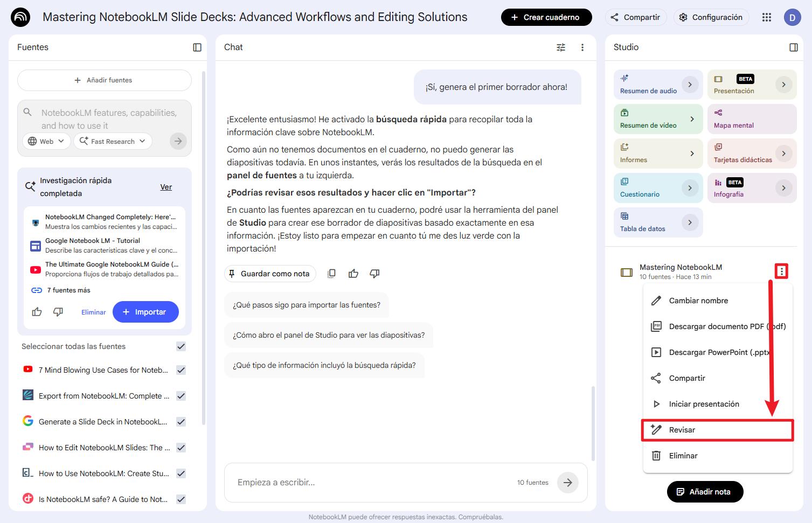The height and width of the screenshot is (523, 812).
Task: Open the Fast Research mode dropdown
Action: (x=113, y=141)
